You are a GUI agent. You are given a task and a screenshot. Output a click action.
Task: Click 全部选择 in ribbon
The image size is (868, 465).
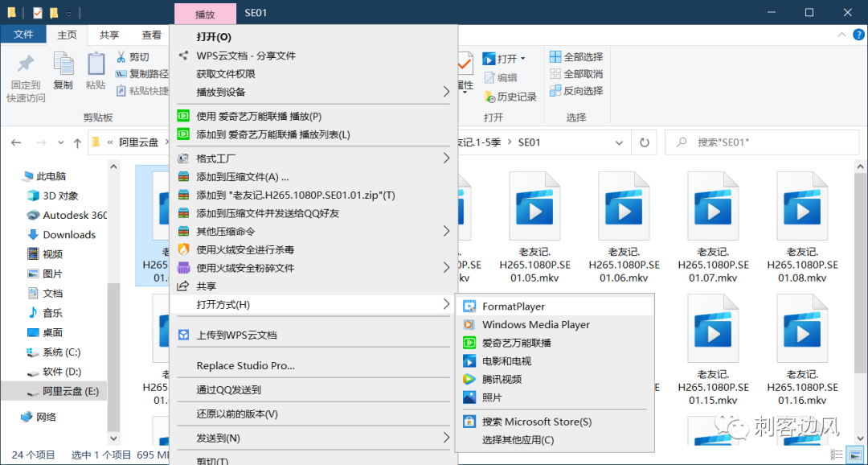(x=576, y=56)
